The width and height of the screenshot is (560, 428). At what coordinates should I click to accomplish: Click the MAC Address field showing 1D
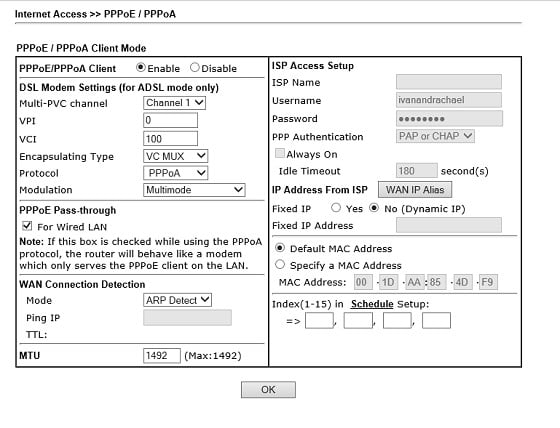[388, 282]
